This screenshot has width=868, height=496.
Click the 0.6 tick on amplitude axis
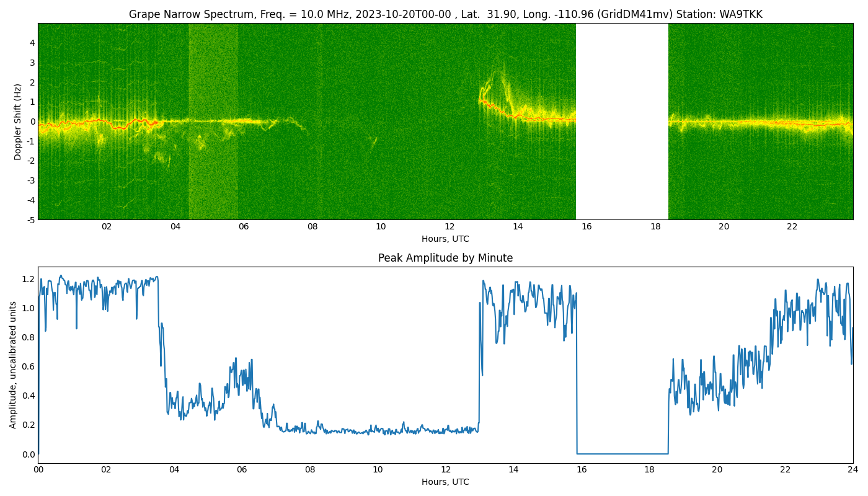click(28, 366)
